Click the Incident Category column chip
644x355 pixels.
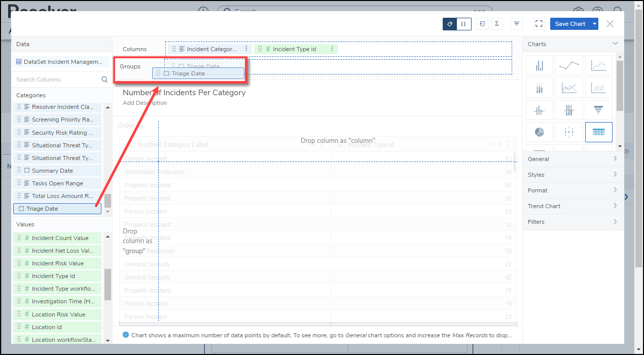[210, 49]
